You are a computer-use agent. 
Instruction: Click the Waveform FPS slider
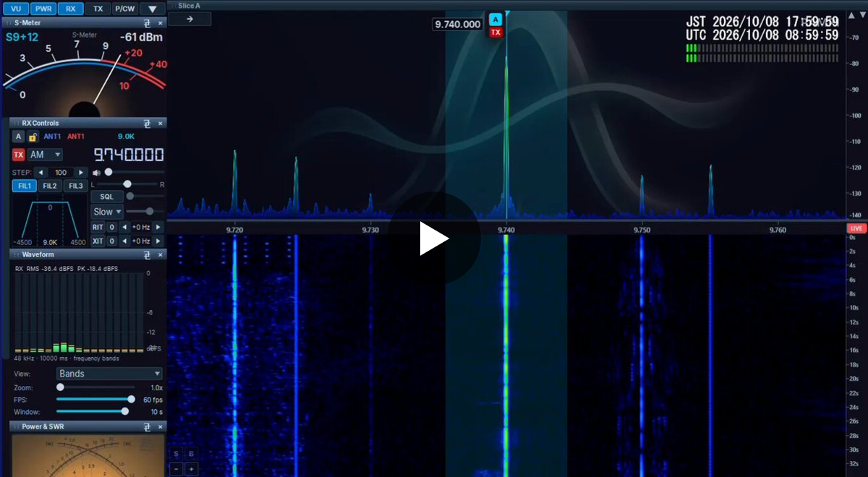(94, 399)
